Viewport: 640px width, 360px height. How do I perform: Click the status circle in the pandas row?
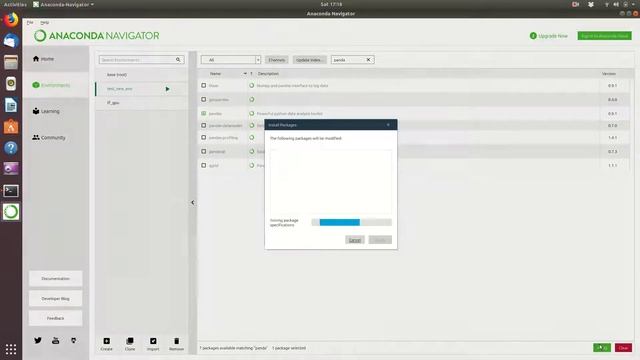click(x=252, y=113)
